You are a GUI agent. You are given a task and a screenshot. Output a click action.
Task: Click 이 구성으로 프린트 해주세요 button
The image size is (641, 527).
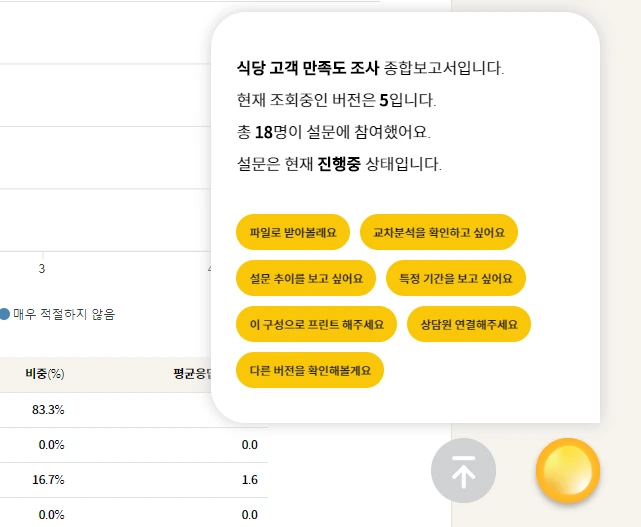(316, 324)
